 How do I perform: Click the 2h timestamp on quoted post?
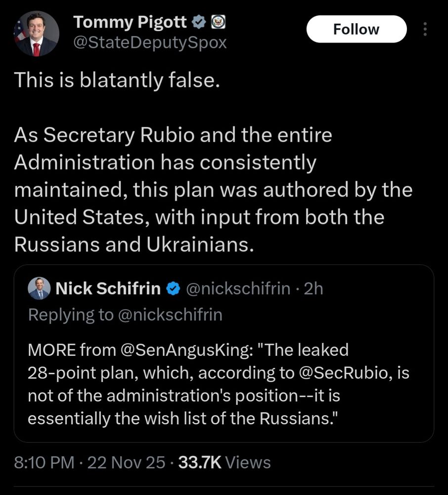click(x=313, y=289)
